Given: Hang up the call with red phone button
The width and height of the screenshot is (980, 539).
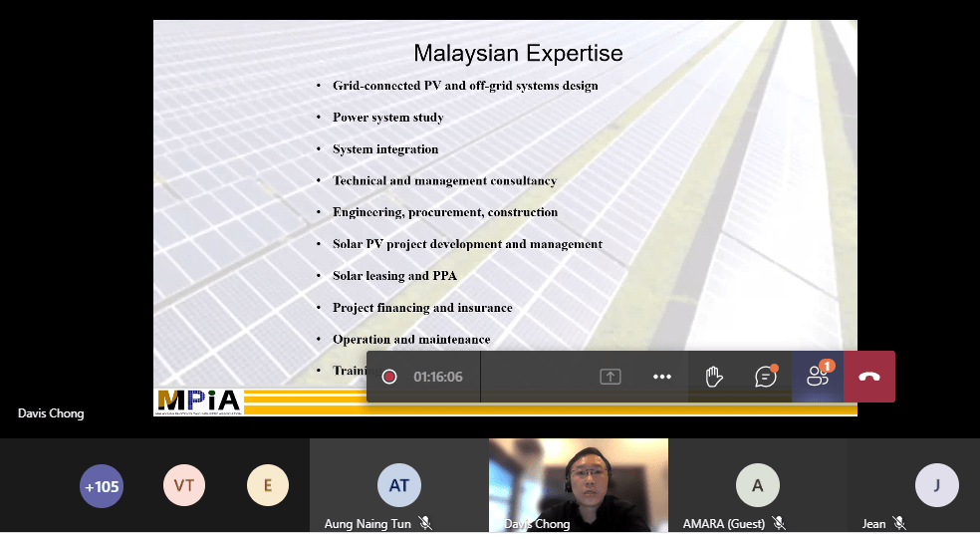Looking at the screenshot, I should pyautogui.click(x=868, y=377).
